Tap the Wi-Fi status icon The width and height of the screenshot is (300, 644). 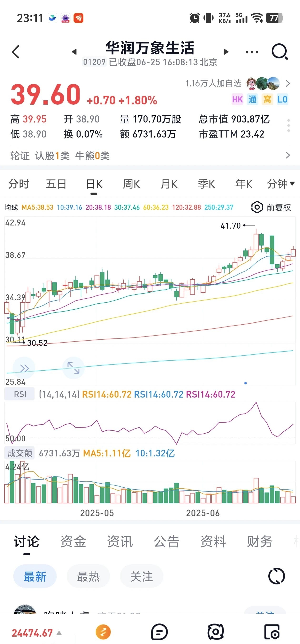point(257,18)
